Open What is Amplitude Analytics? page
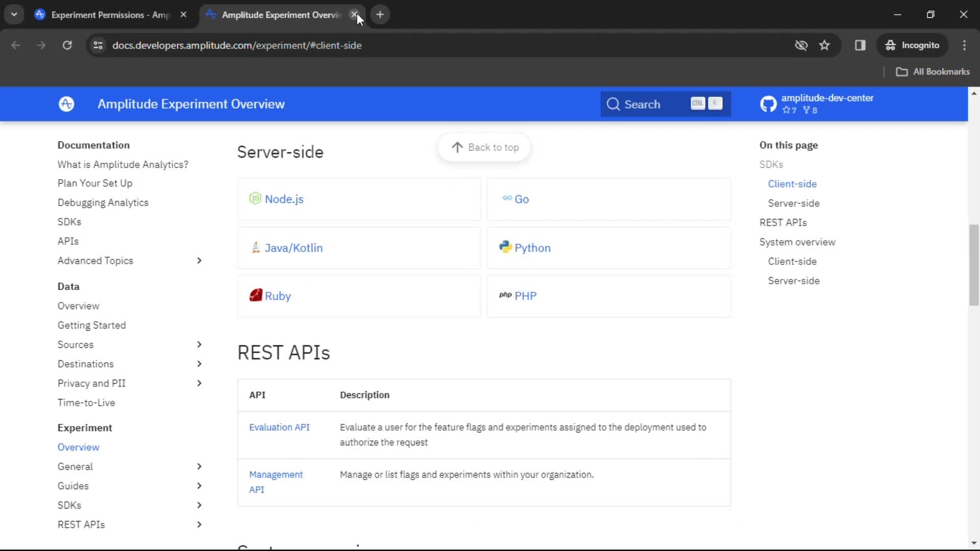The width and height of the screenshot is (980, 551). pyautogui.click(x=122, y=164)
